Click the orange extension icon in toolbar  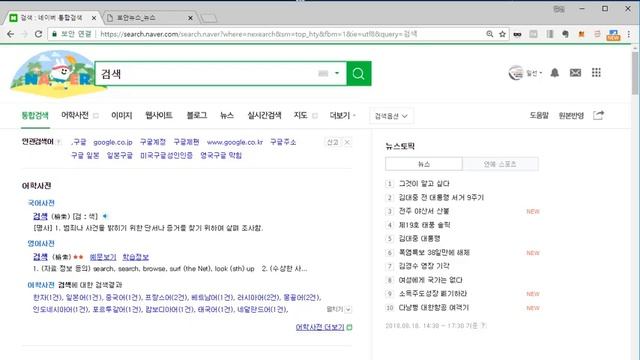pos(581,35)
